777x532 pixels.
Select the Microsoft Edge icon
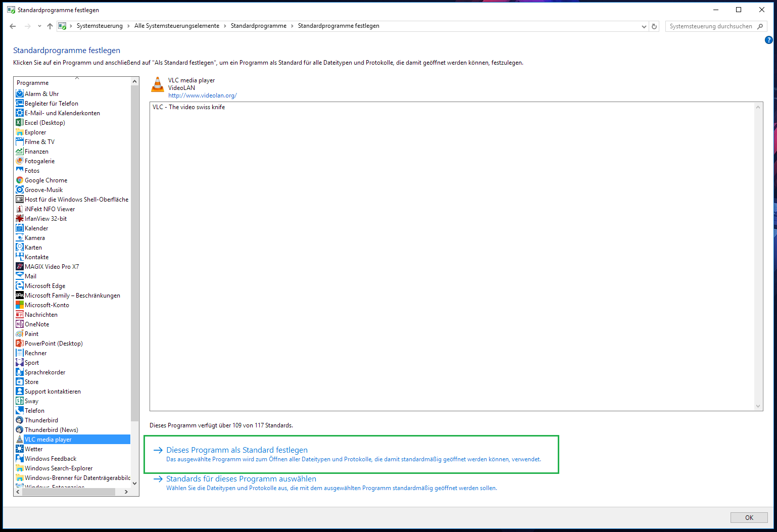coord(20,285)
